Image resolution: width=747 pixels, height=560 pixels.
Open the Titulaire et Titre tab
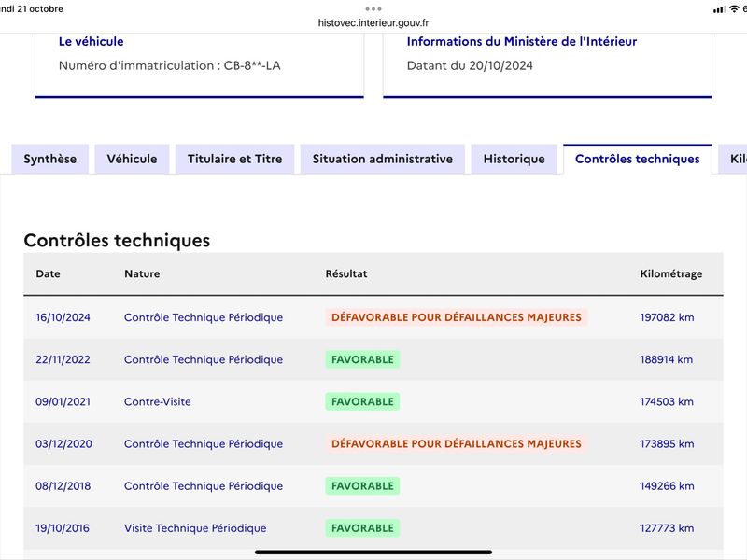coord(235,159)
